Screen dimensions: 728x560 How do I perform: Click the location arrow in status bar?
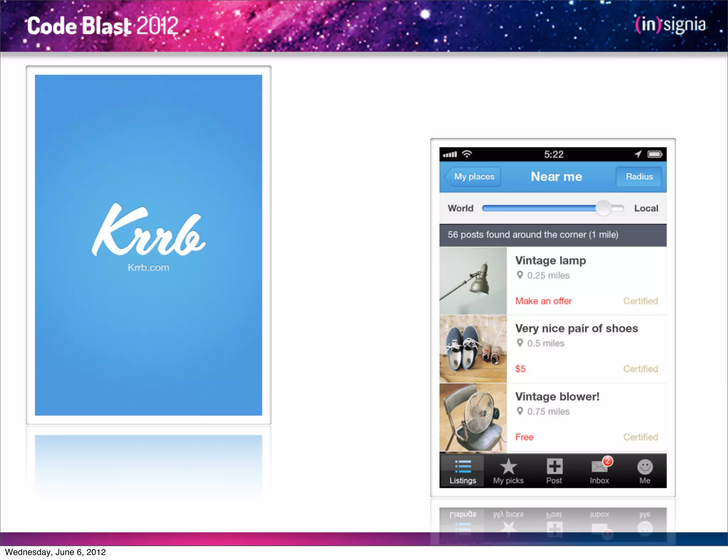pos(638,154)
